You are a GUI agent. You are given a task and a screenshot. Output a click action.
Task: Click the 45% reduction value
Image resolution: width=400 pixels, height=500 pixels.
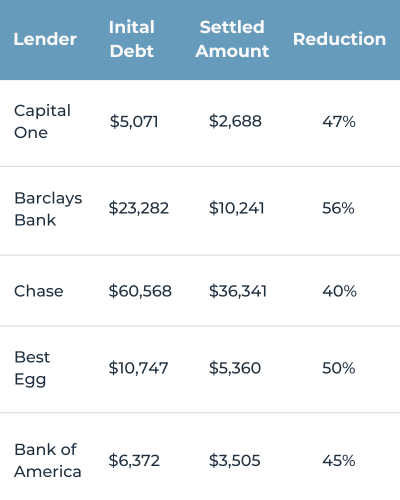[339, 461]
